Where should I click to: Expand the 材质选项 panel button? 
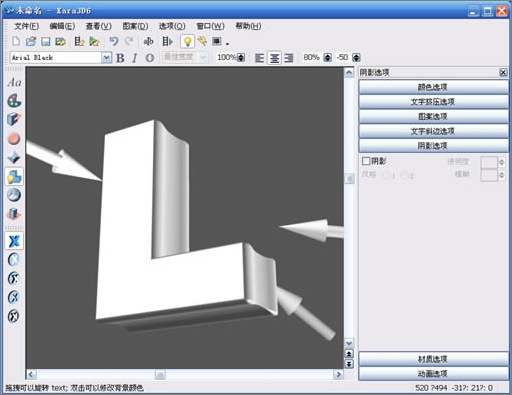[x=433, y=359]
